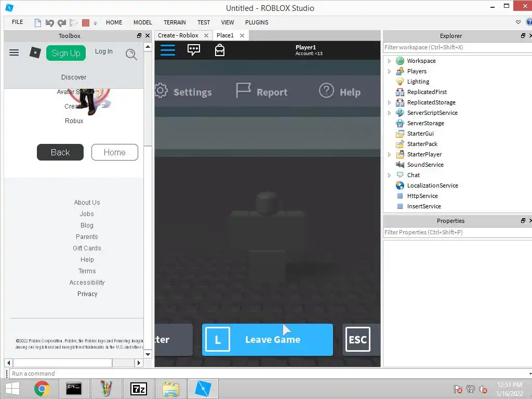Screen dimensions: 532x399
Task: Open the hamburger menu in Toolbox webpage
Action: coord(14,52)
